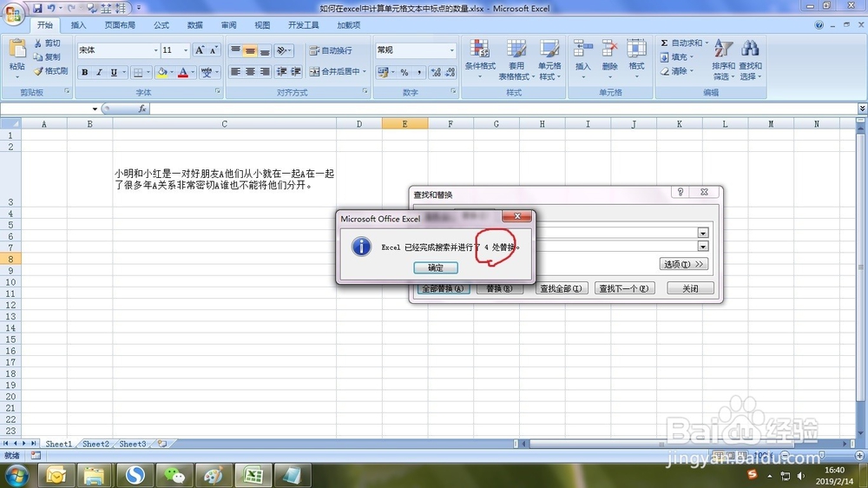Open Cell Styles (单元格样式)

click(549, 59)
